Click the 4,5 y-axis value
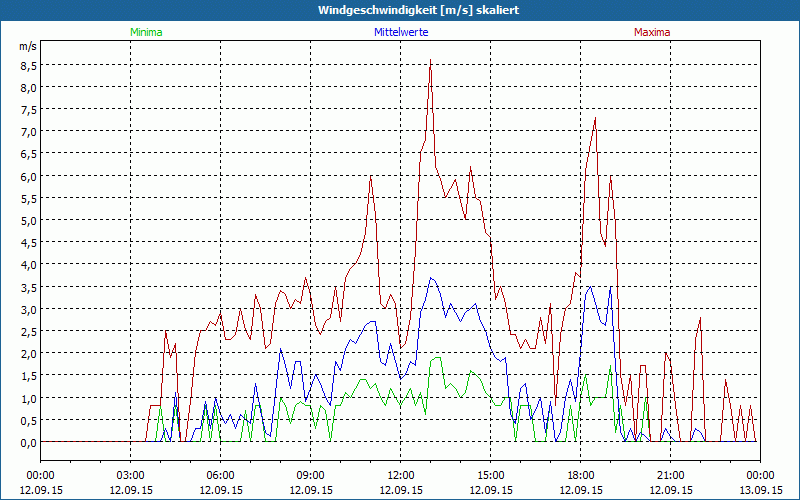800x500 pixels. (28, 242)
